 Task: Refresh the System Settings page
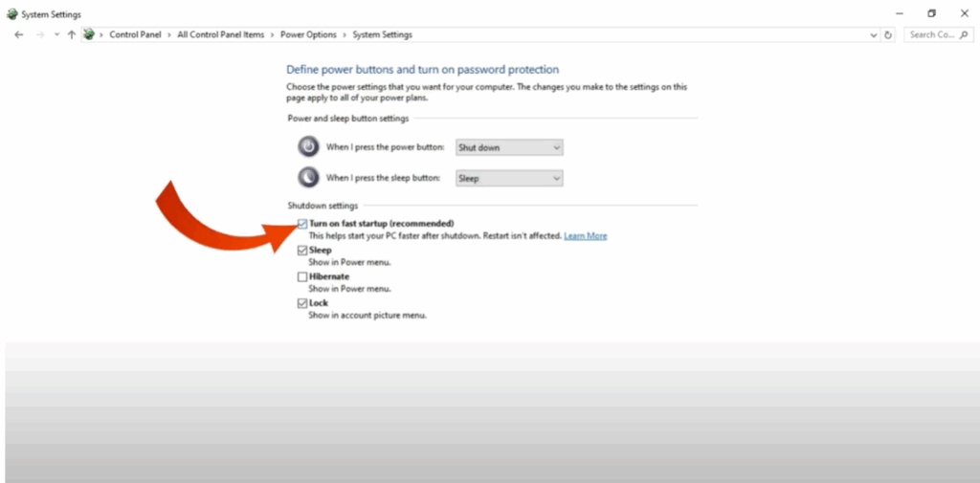pos(889,35)
